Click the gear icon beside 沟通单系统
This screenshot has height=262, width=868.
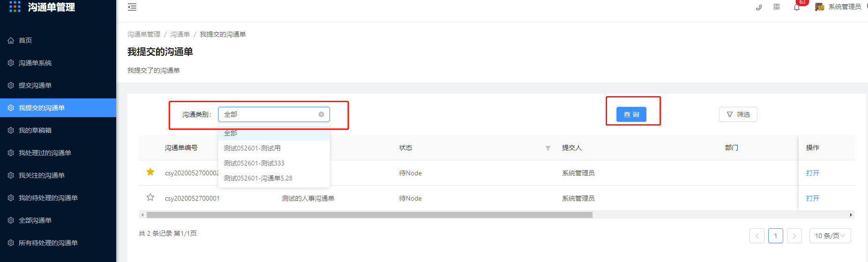click(11, 63)
